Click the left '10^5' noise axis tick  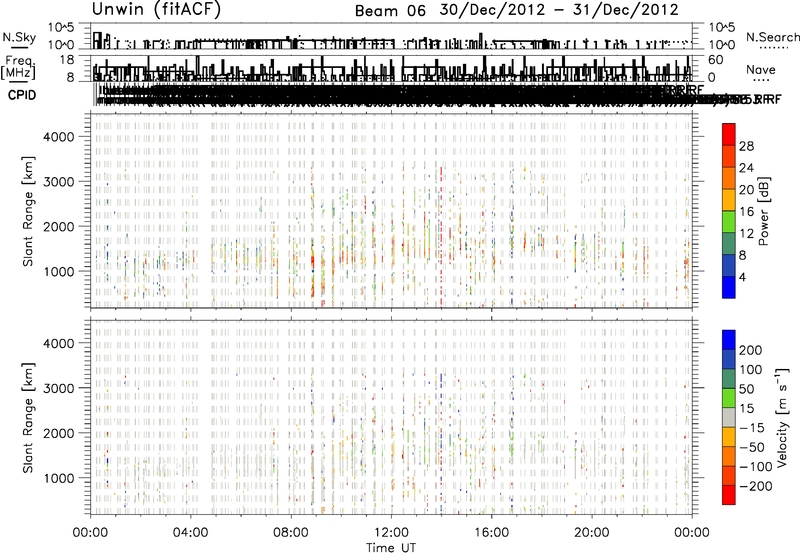pyautogui.click(x=61, y=28)
